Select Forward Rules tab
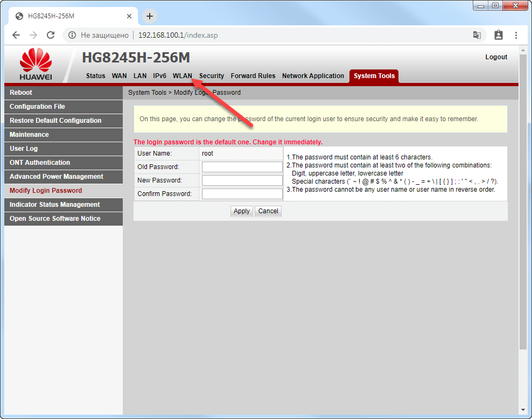Screen dimensions: 532x419 (253, 76)
